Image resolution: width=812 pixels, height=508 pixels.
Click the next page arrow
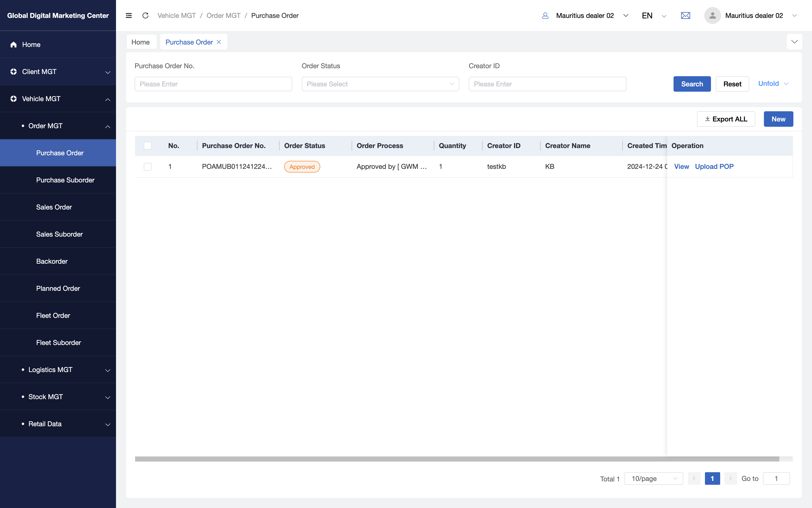click(x=731, y=478)
